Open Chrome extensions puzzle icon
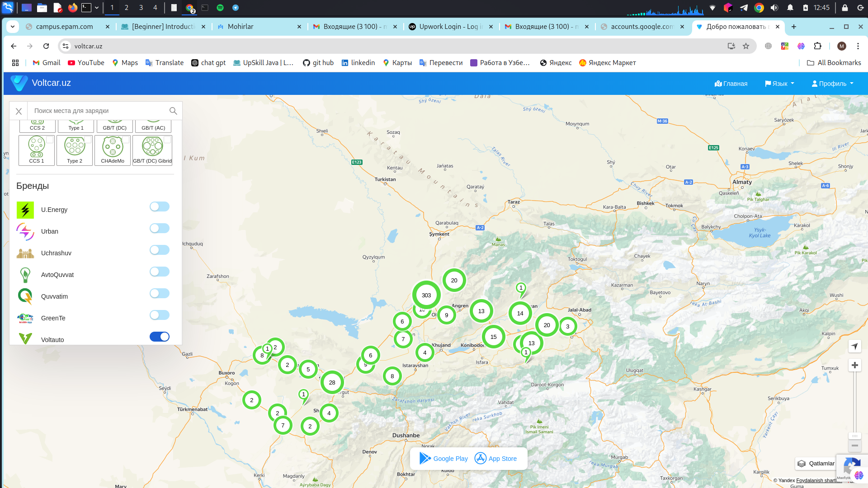 817,46
